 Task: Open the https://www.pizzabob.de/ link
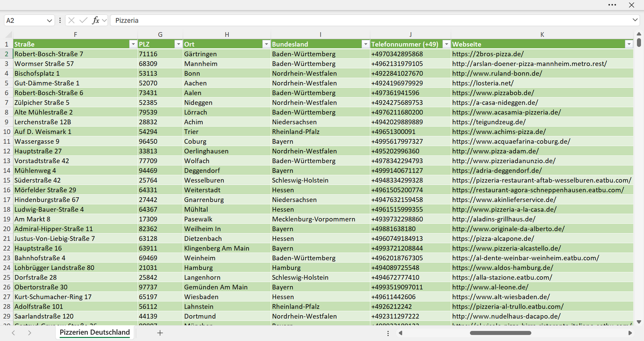click(x=493, y=93)
